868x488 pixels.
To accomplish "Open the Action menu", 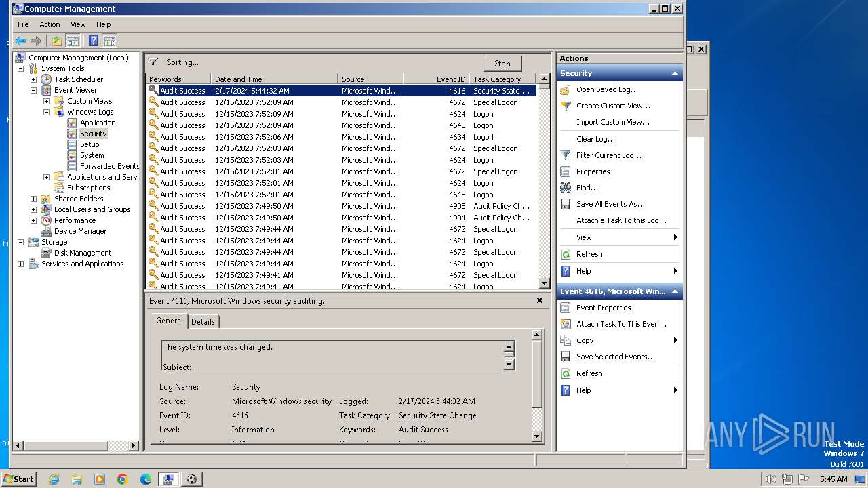I will 50,24.
